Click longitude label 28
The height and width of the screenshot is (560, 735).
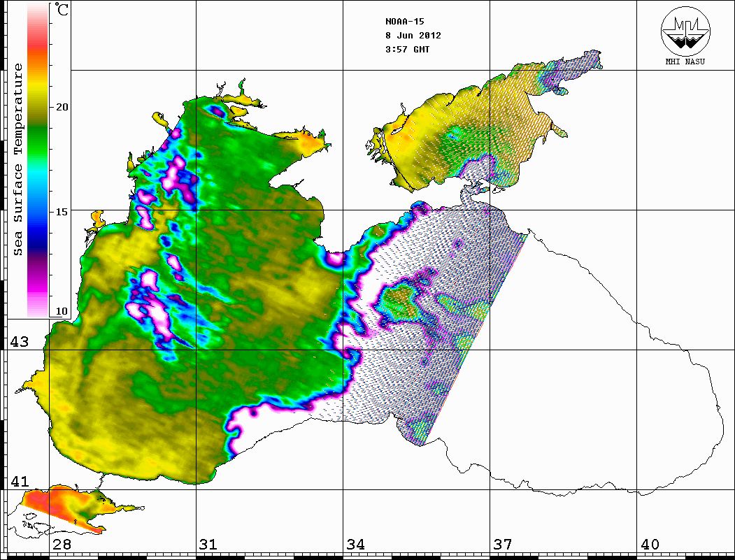tap(62, 545)
